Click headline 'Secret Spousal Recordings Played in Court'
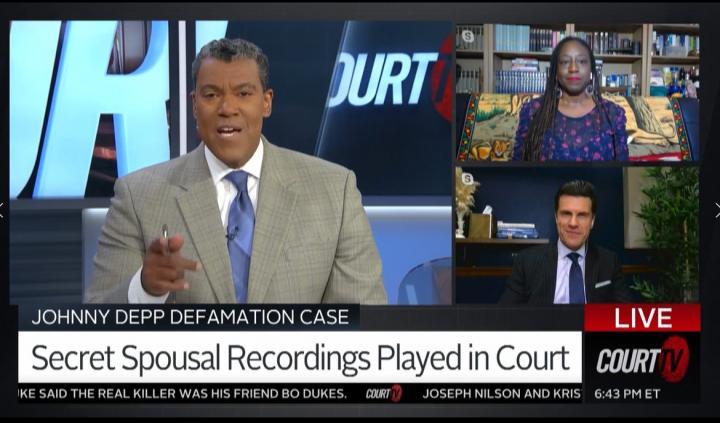 [x=300, y=357]
